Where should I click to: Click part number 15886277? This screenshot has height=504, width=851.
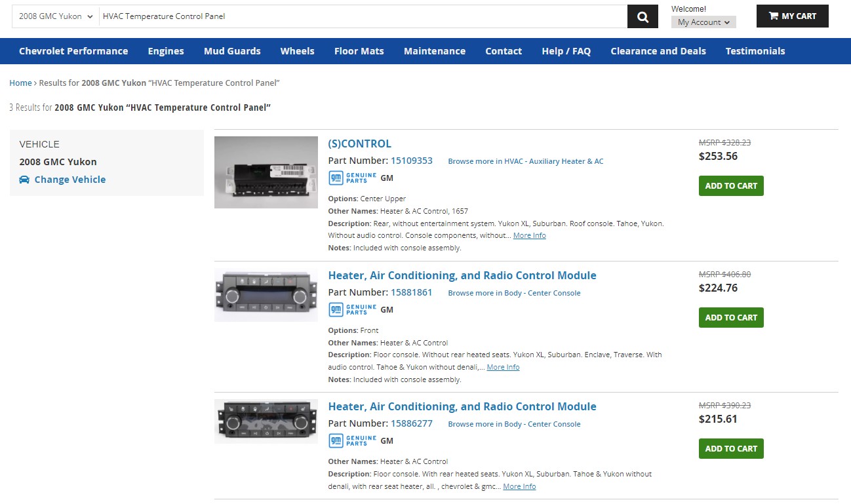(x=412, y=423)
